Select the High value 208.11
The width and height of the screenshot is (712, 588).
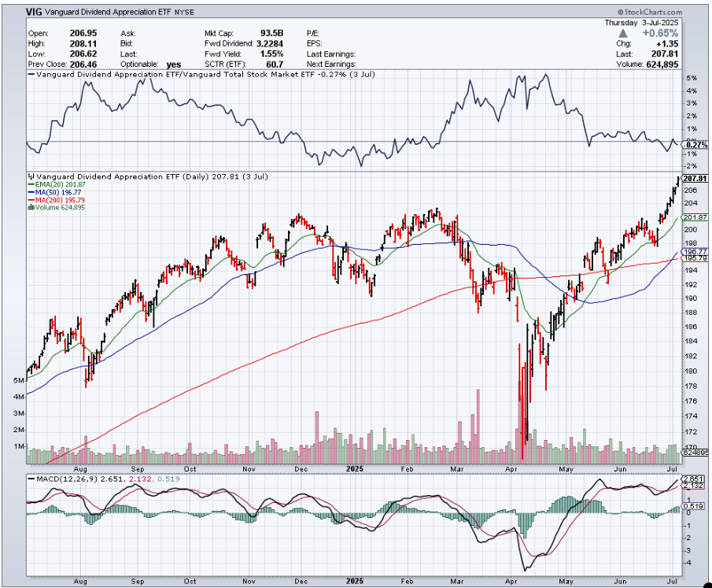(x=83, y=43)
